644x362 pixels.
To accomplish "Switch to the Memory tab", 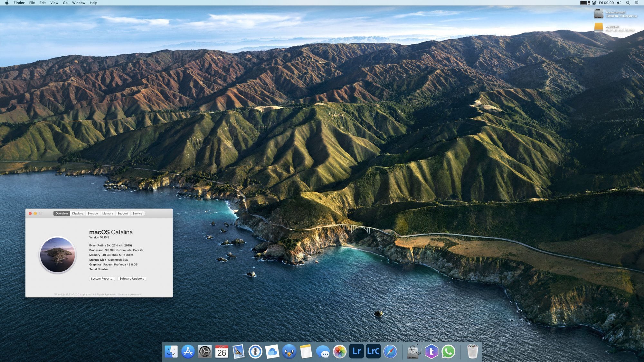I will tap(108, 214).
